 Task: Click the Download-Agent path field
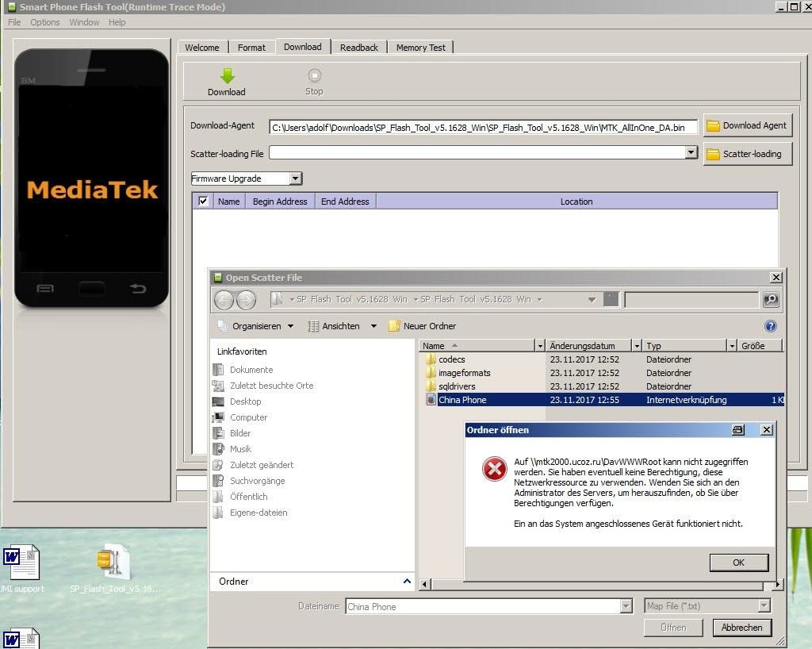[x=483, y=127]
